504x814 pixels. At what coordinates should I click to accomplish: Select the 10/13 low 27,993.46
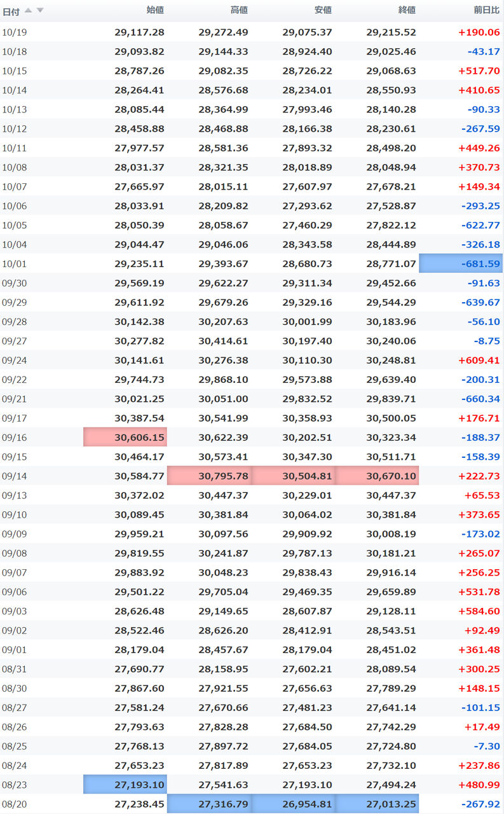[x=307, y=109]
